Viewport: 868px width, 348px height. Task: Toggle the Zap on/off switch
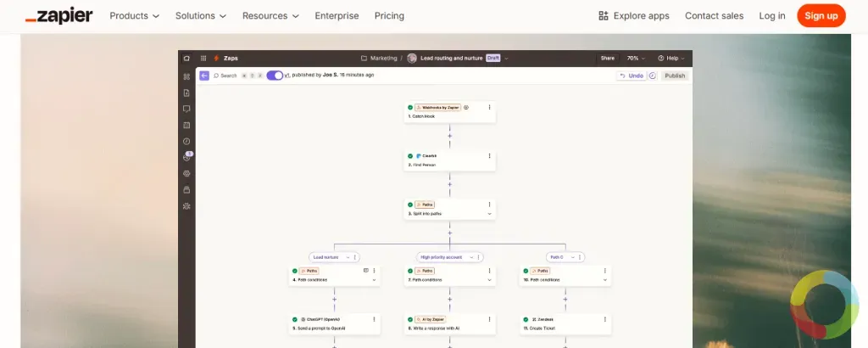(x=275, y=76)
